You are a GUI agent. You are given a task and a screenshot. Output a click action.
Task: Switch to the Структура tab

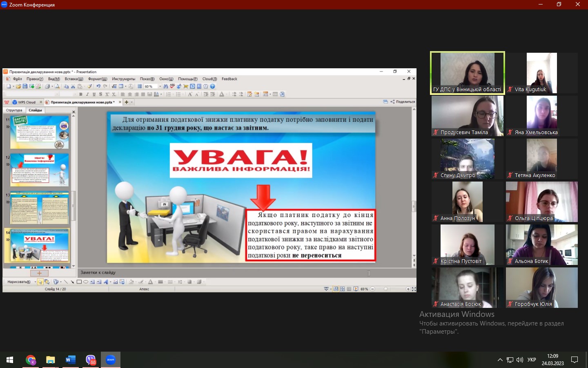pos(14,110)
